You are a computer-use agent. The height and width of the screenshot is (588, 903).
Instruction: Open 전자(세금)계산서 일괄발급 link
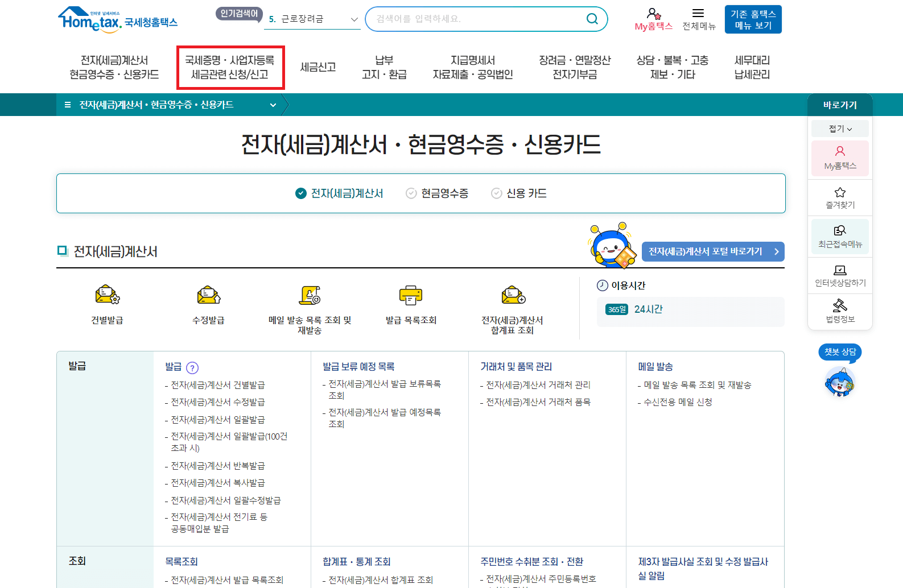pyautogui.click(x=218, y=420)
